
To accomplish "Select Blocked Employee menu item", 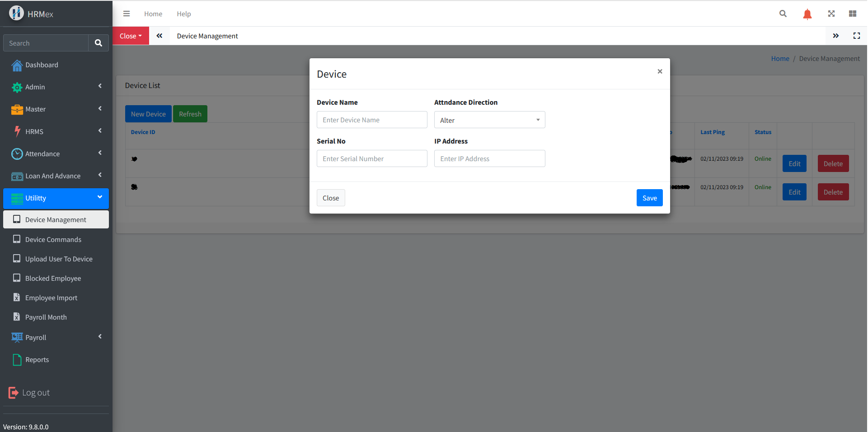I will click(53, 279).
